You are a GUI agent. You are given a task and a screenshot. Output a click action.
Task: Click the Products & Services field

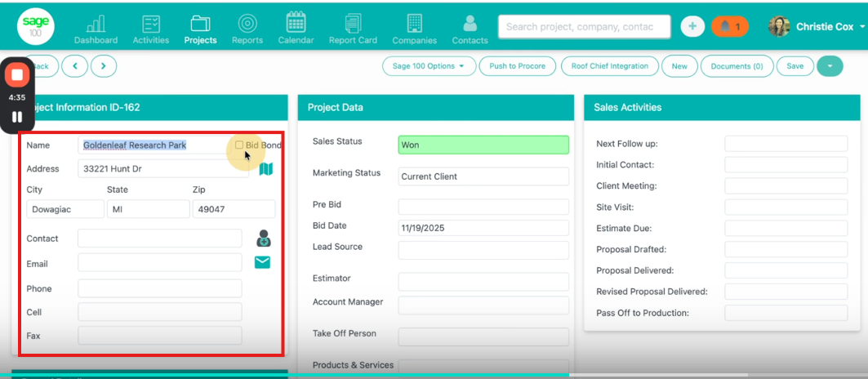[x=483, y=368]
